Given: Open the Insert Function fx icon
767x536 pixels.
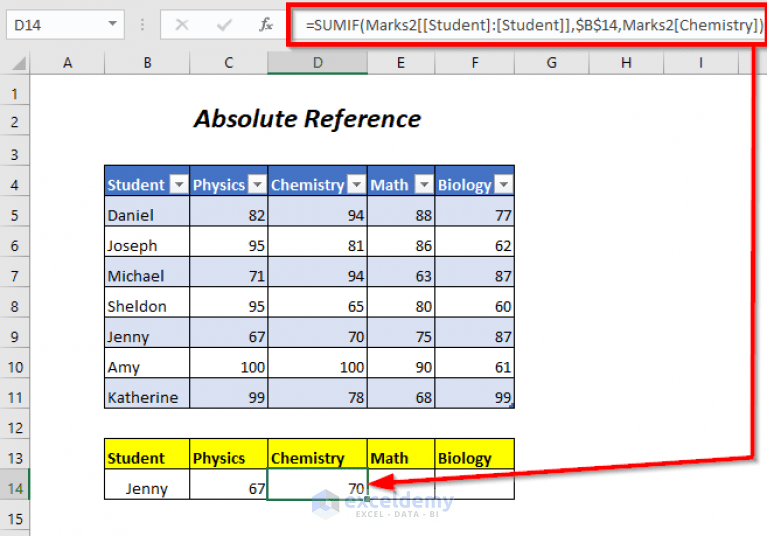Looking at the screenshot, I should coord(266,24).
